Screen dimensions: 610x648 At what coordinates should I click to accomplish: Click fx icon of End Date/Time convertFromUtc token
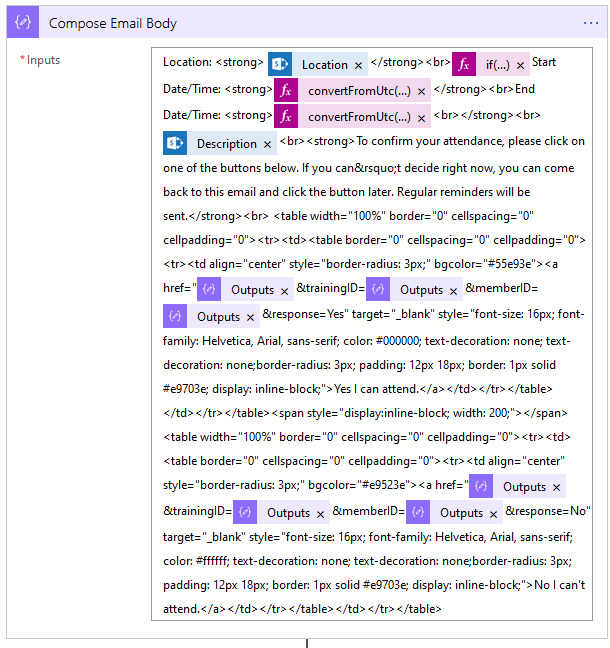pos(286,117)
